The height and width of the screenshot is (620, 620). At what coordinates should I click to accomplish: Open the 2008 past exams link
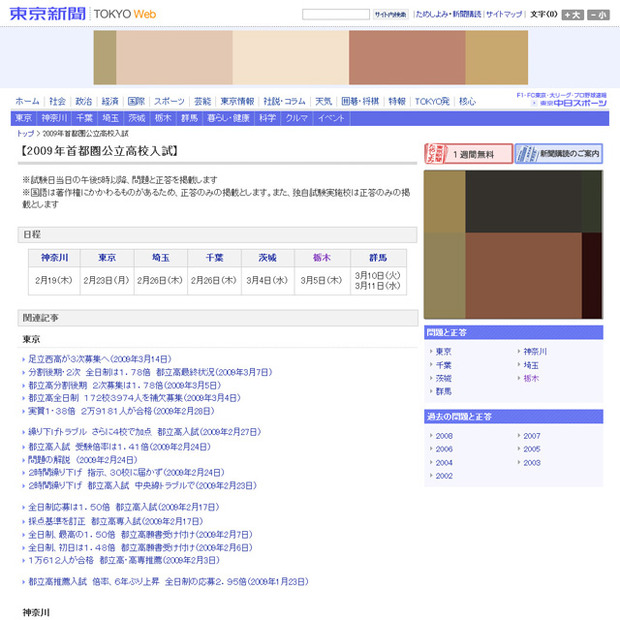click(444, 436)
